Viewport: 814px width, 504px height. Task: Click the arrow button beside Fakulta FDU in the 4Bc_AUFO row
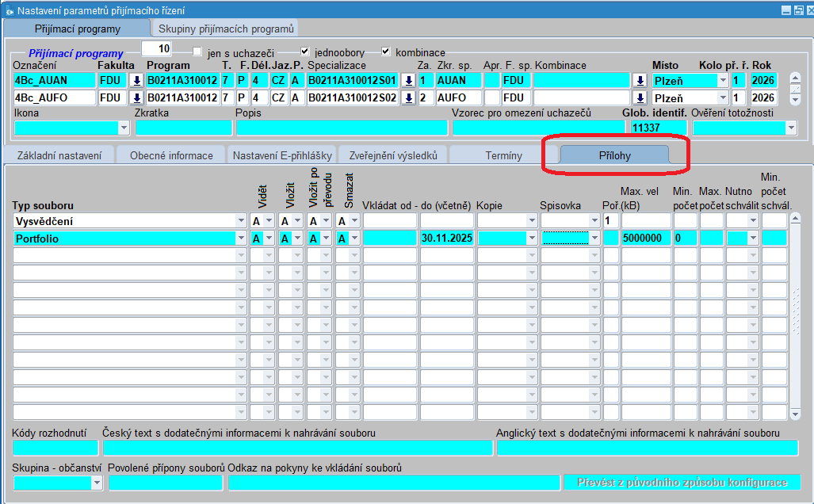[x=136, y=97]
